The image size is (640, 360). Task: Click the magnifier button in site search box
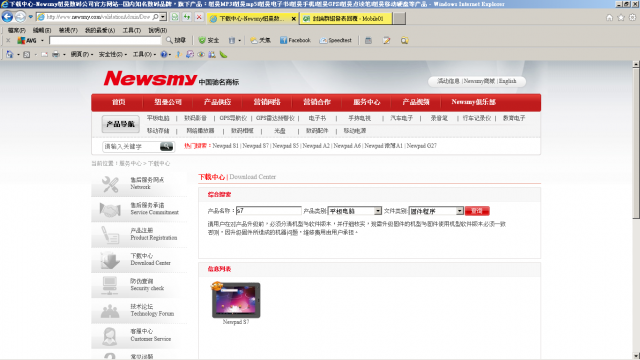[166, 146]
